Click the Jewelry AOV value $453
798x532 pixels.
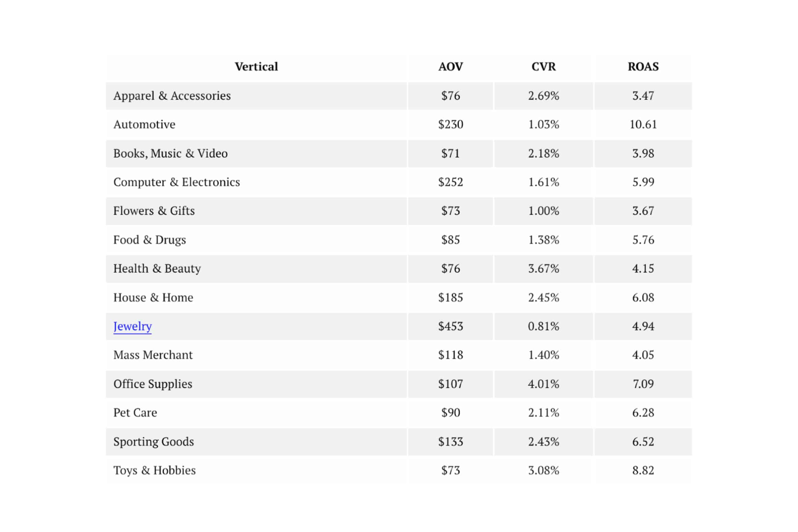450,326
